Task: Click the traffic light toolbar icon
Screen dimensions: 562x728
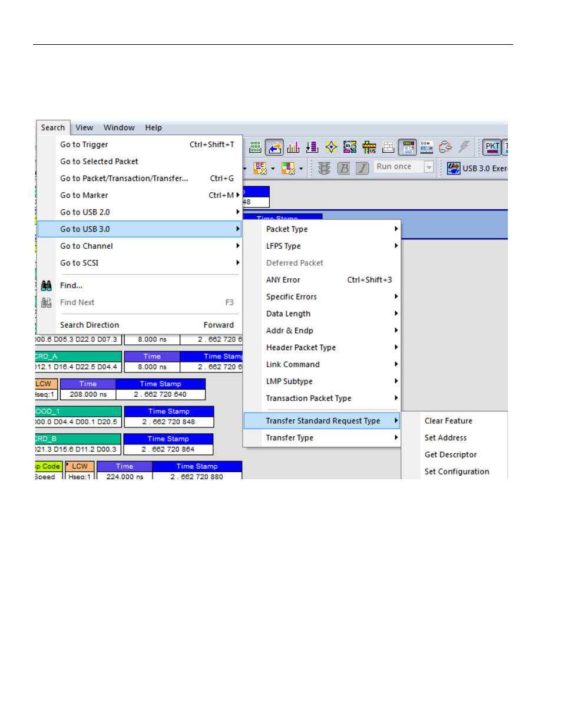Action: pos(324,168)
